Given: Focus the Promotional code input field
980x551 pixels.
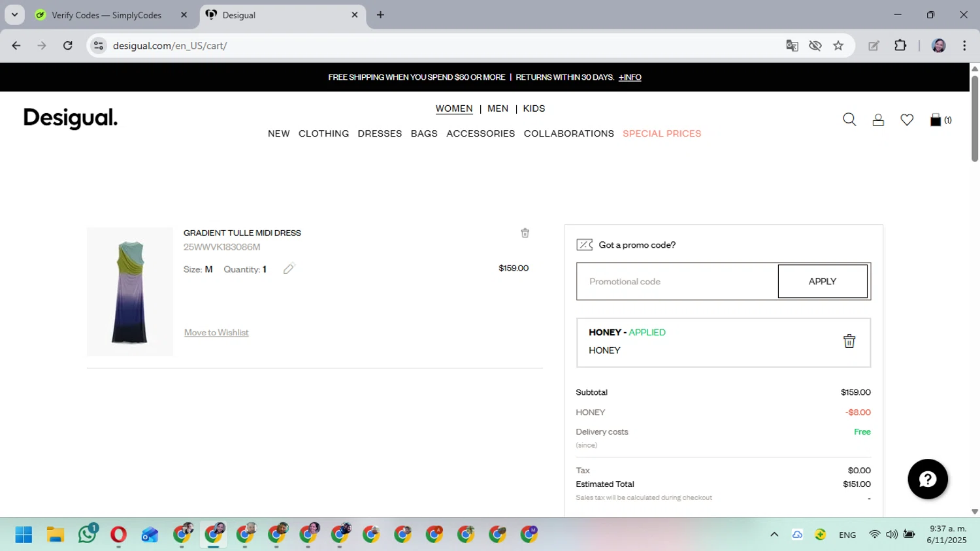Looking at the screenshot, I should (x=678, y=281).
